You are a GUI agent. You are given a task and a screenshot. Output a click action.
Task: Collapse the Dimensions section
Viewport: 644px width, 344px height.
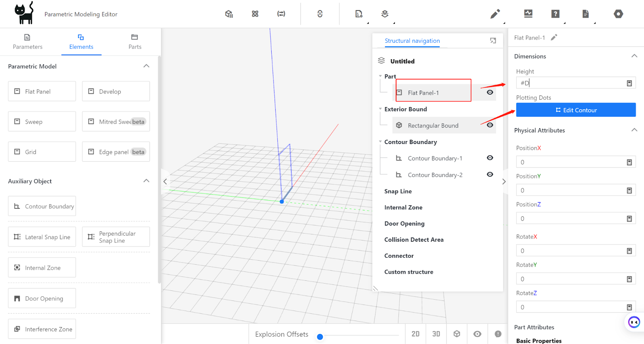tap(634, 56)
